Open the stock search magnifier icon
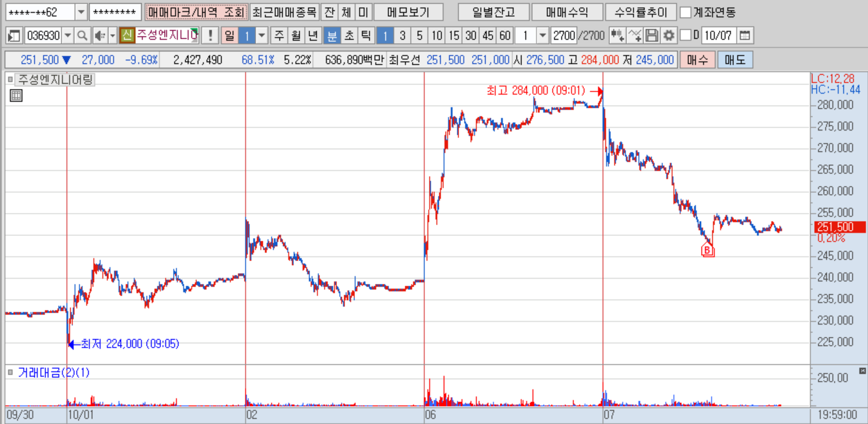 click(x=83, y=35)
